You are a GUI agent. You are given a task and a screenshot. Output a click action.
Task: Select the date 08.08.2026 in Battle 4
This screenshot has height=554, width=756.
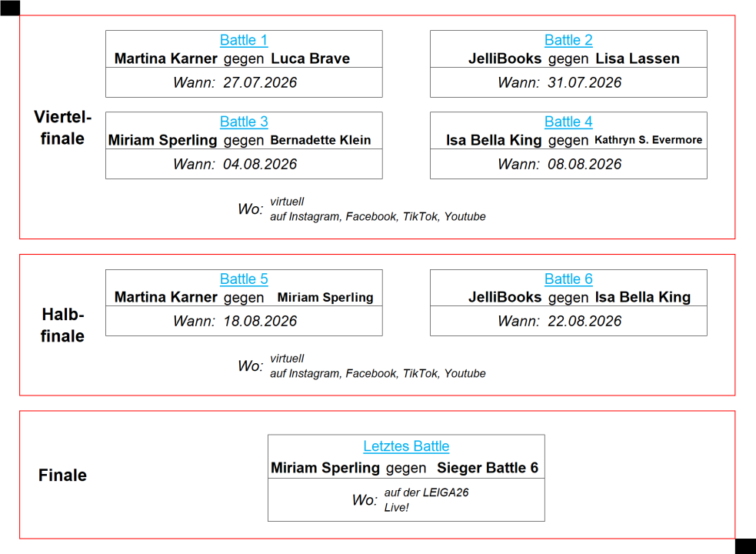point(584,164)
